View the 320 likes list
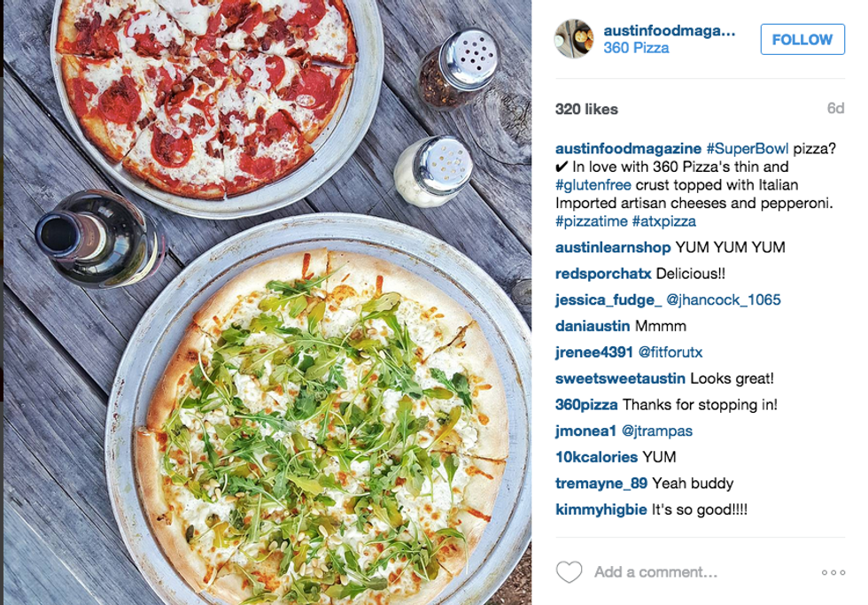Viewport: 868px width, 605px height. pyautogui.click(x=586, y=109)
